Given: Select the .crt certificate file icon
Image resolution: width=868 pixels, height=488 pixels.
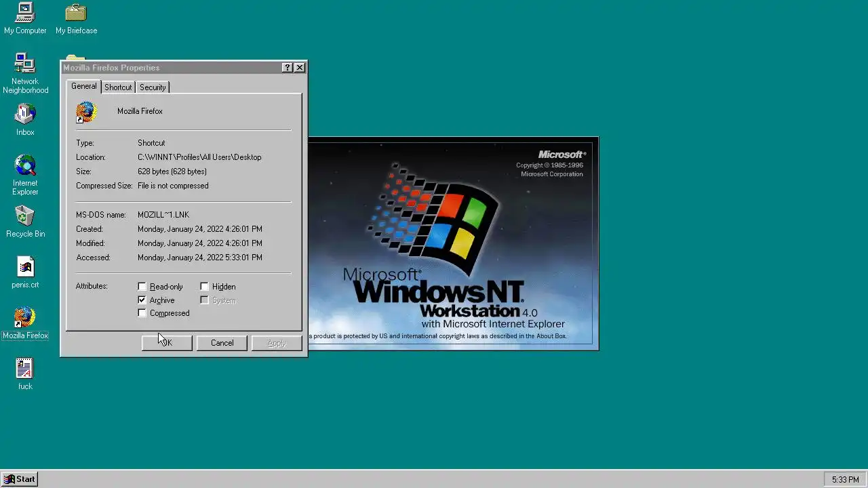Looking at the screenshot, I should (x=25, y=272).
